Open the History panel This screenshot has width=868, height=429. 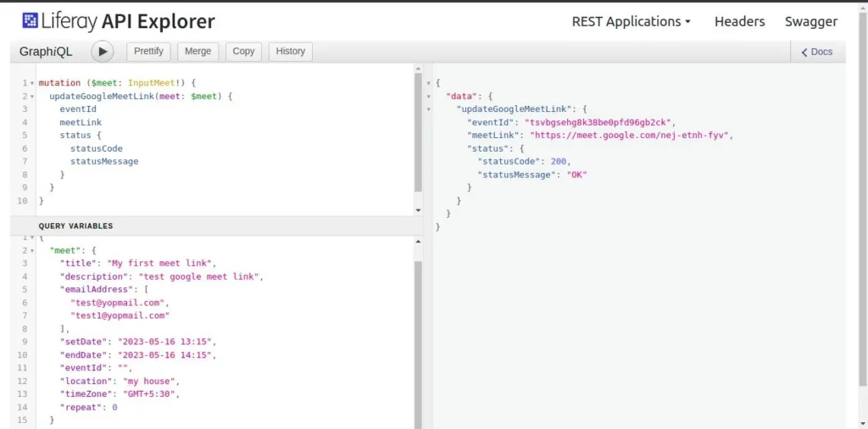(291, 52)
